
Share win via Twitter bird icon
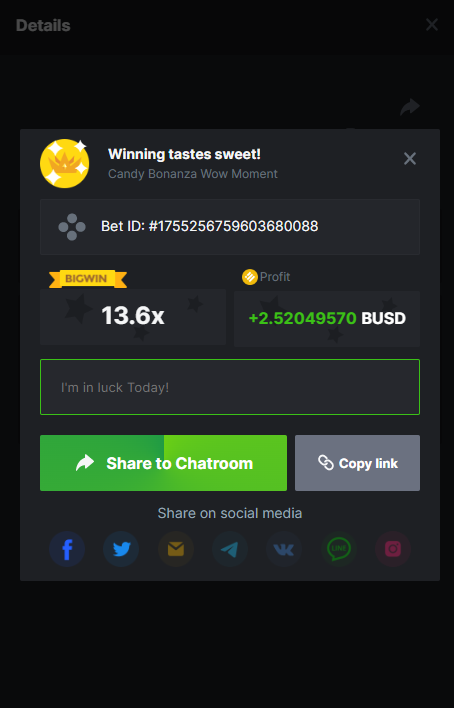(x=121, y=549)
